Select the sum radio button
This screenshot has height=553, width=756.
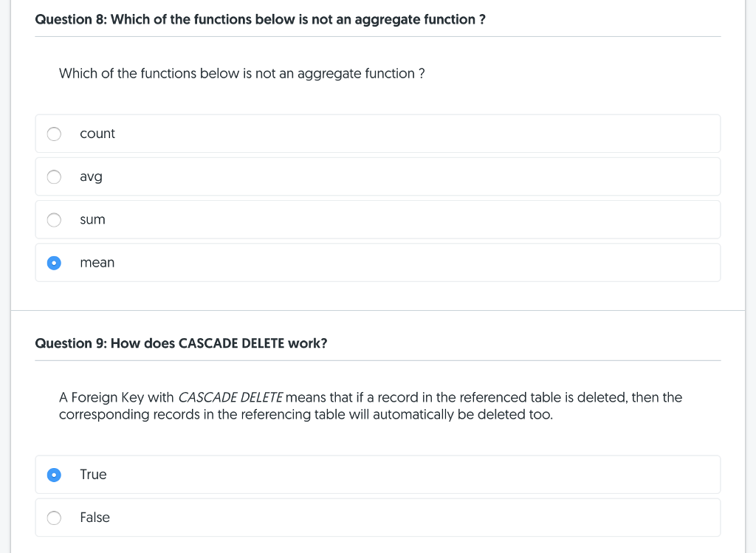[54, 219]
